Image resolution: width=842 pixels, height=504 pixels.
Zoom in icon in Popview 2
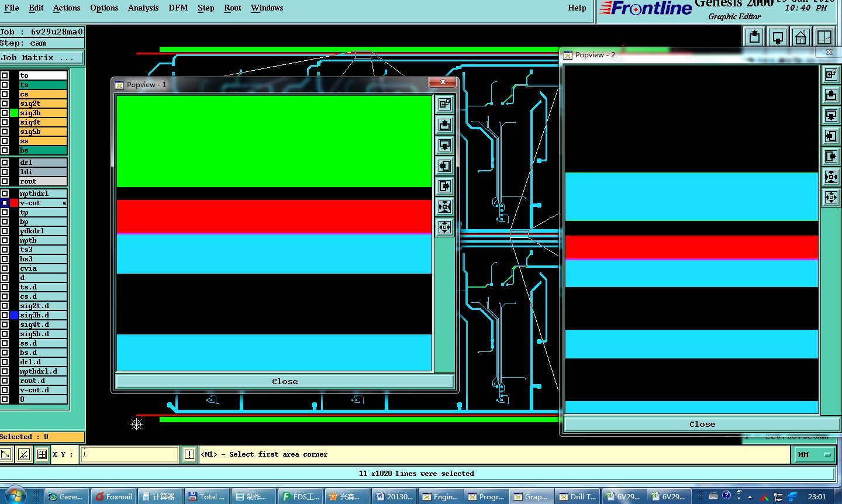tap(831, 177)
